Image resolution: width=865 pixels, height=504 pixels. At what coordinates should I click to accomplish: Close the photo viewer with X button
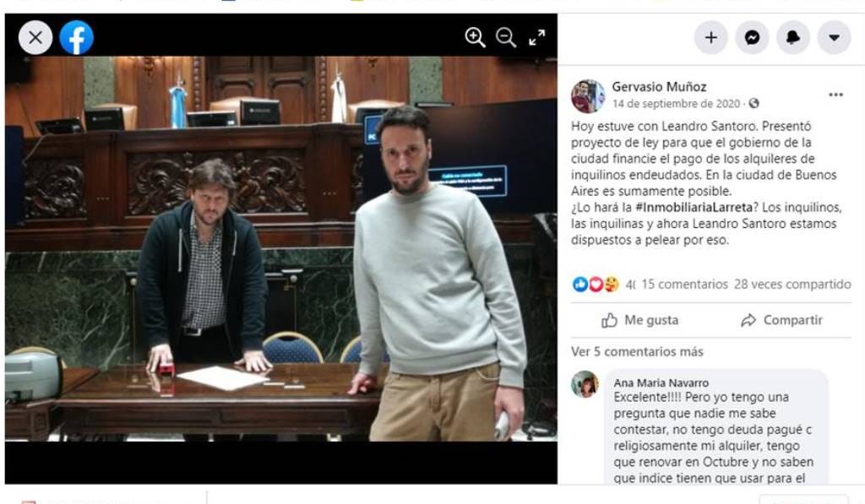point(35,37)
